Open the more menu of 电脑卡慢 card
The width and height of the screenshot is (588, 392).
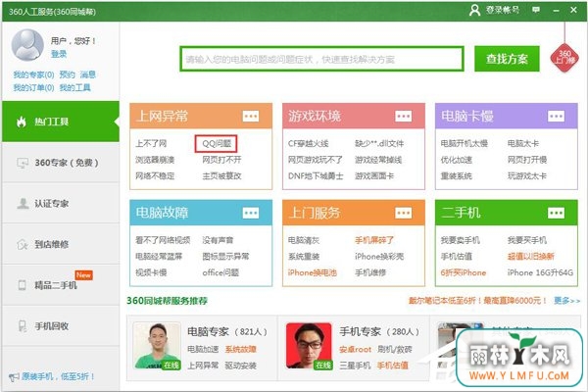point(556,117)
